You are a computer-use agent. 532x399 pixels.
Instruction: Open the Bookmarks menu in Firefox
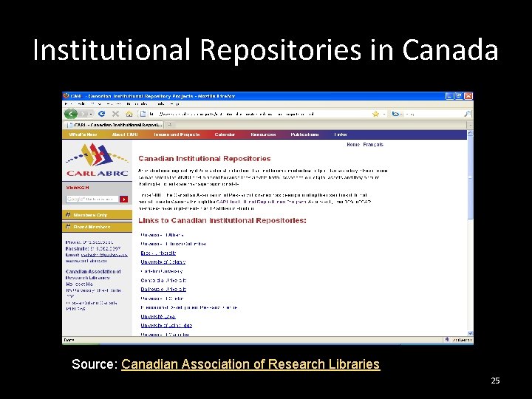137,104
